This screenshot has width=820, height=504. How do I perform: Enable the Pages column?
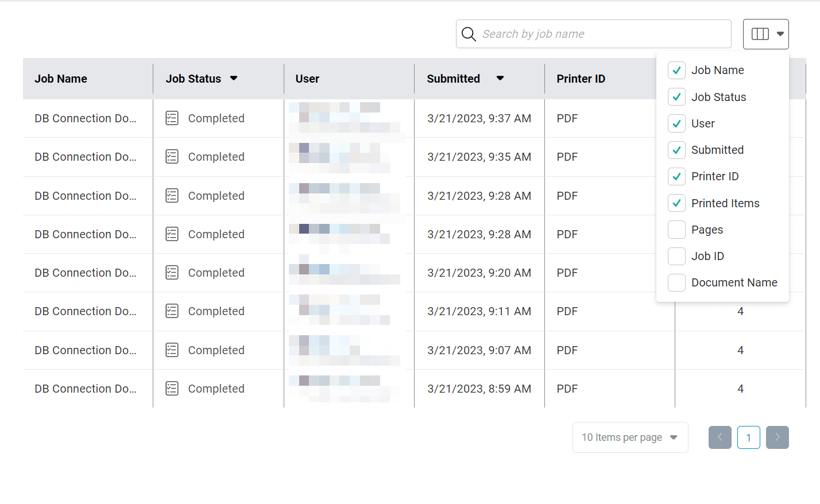676,229
